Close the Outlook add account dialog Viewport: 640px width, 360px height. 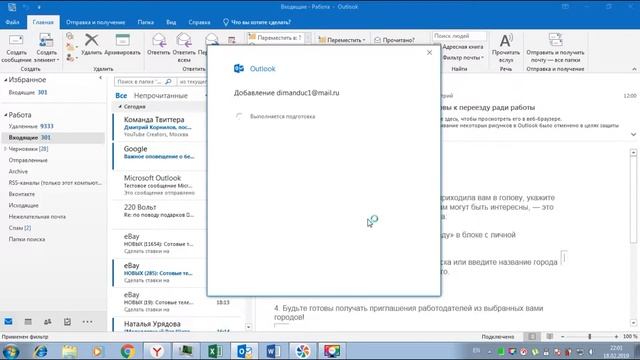pos(429,53)
